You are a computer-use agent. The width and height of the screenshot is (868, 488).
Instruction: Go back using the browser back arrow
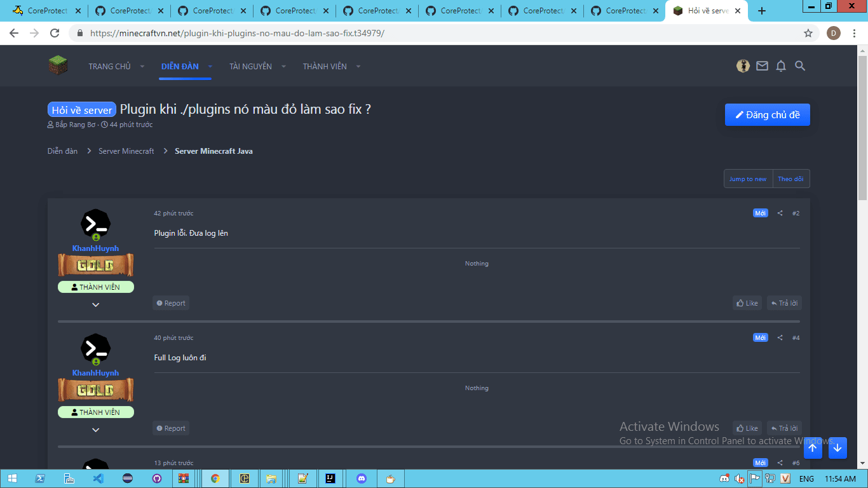(14, 33)
